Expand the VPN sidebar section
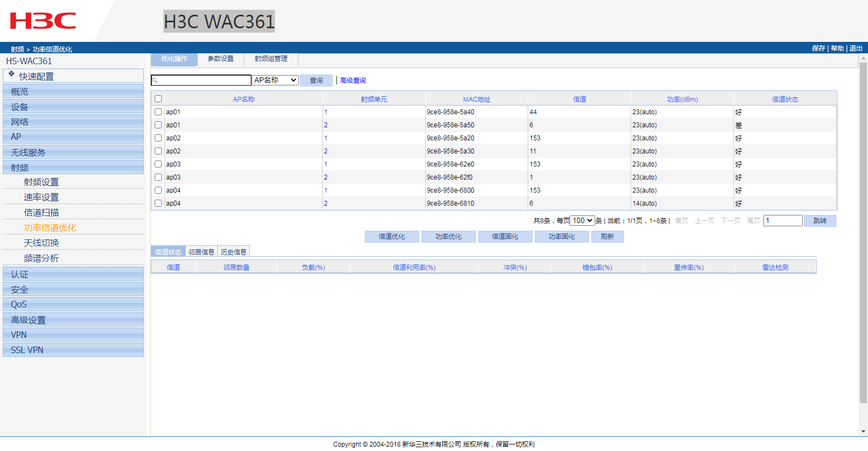 point(73,335)
